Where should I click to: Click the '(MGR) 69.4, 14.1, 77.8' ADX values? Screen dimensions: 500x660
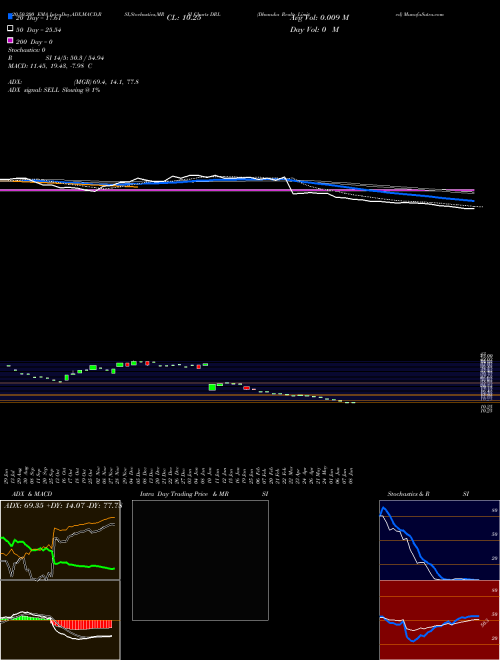[x=106, y=82]
